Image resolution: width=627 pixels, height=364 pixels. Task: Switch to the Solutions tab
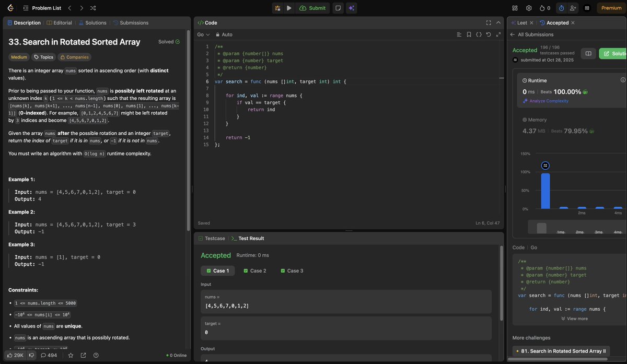point(92,22)
